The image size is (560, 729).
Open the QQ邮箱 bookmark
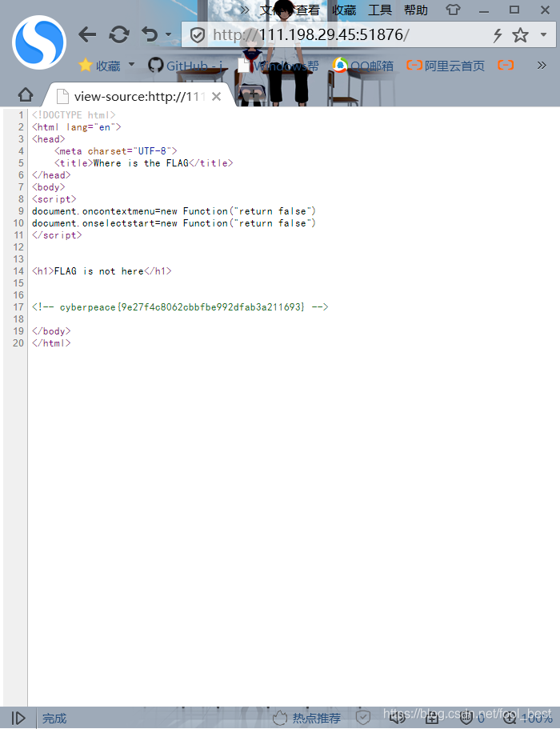pyautogui.click(x=363, y=66)
